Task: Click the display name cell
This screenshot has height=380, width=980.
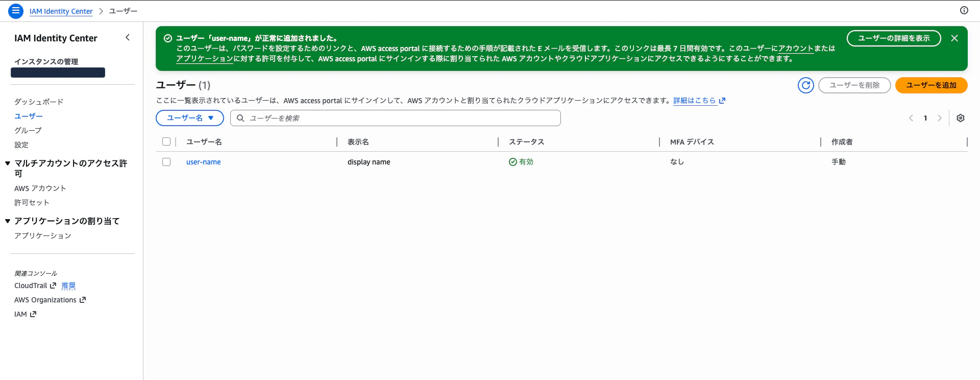Action: [369, 162]
